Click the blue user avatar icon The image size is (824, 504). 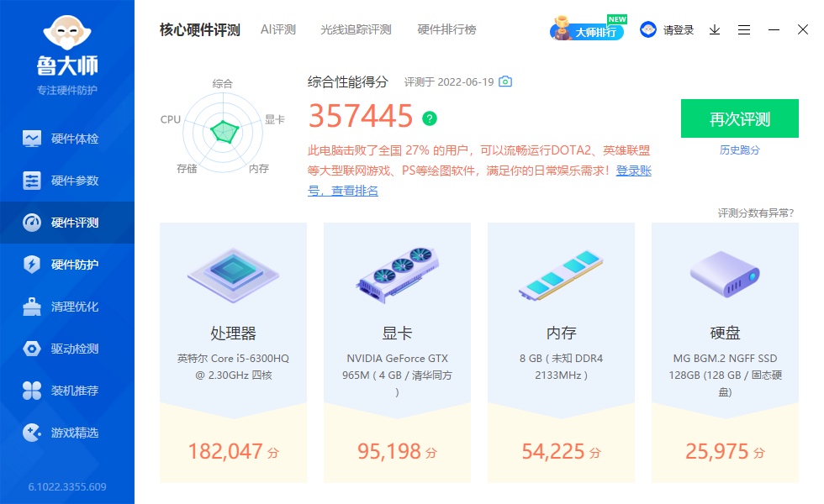(648, 30)
